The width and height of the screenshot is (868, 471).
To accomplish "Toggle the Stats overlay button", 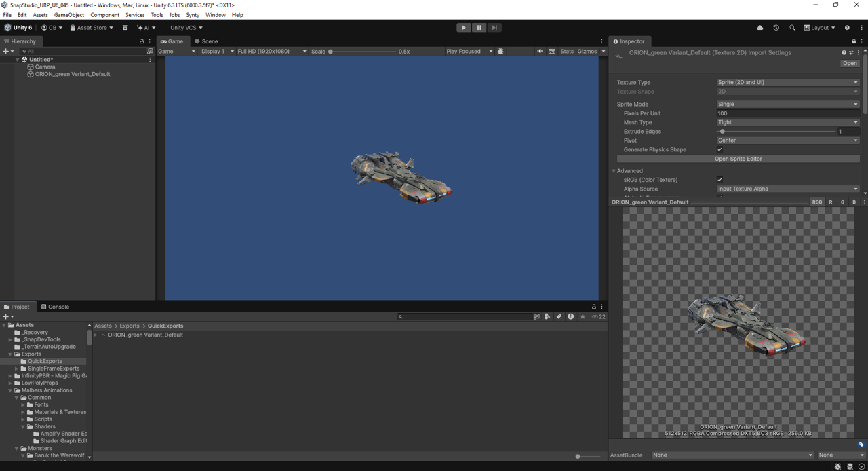I will click(x=567, y=51).
